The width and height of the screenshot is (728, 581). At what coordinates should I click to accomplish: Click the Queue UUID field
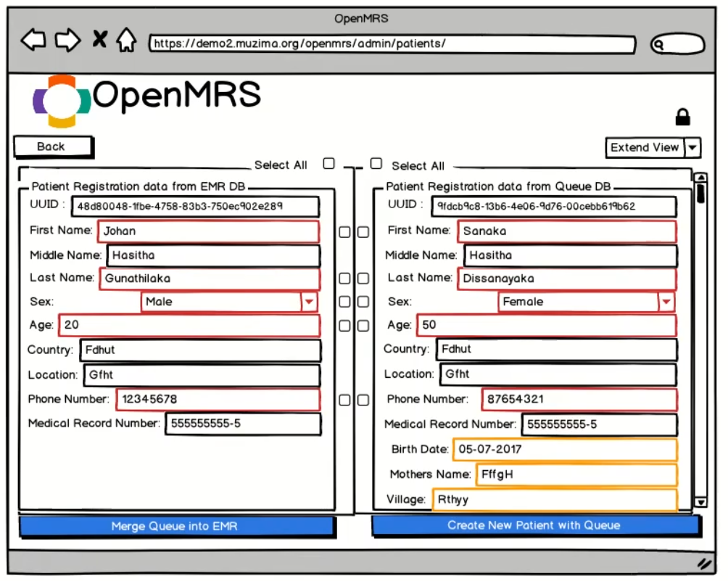pyautogui.click(x=554, y=207)
